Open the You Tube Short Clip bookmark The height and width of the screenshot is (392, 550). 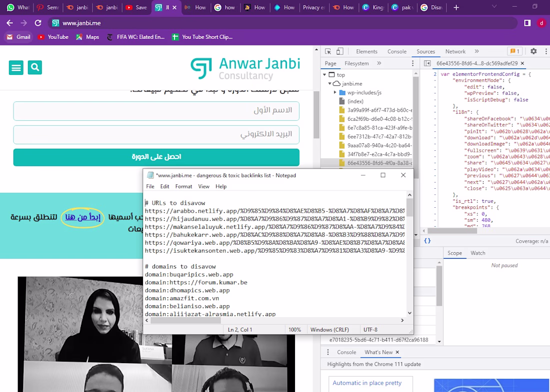pyautogui.click(x=202, y=37)
